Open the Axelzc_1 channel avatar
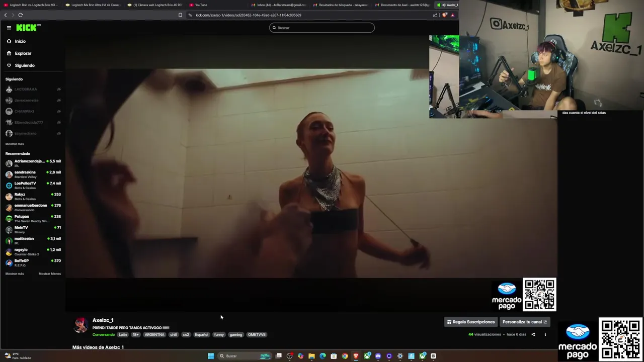Image resolution: width=644 pixels, height=362 pixels. tap(80, 325)
